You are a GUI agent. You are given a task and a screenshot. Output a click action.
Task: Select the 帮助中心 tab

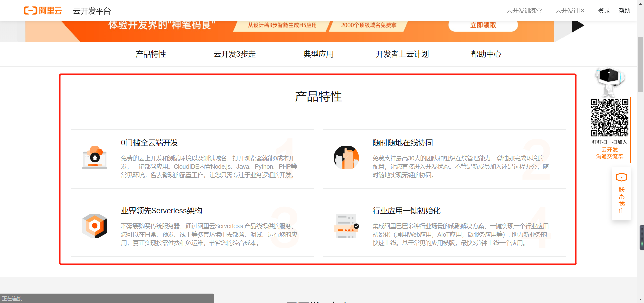pyautogui.click(x=486, y=54)
